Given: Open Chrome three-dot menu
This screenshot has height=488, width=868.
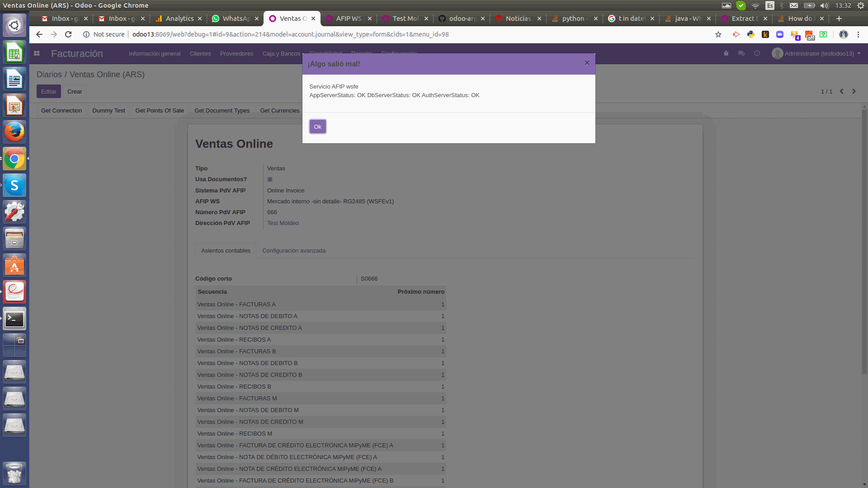Looking at the screenshot, I should [x=858, y=34].
